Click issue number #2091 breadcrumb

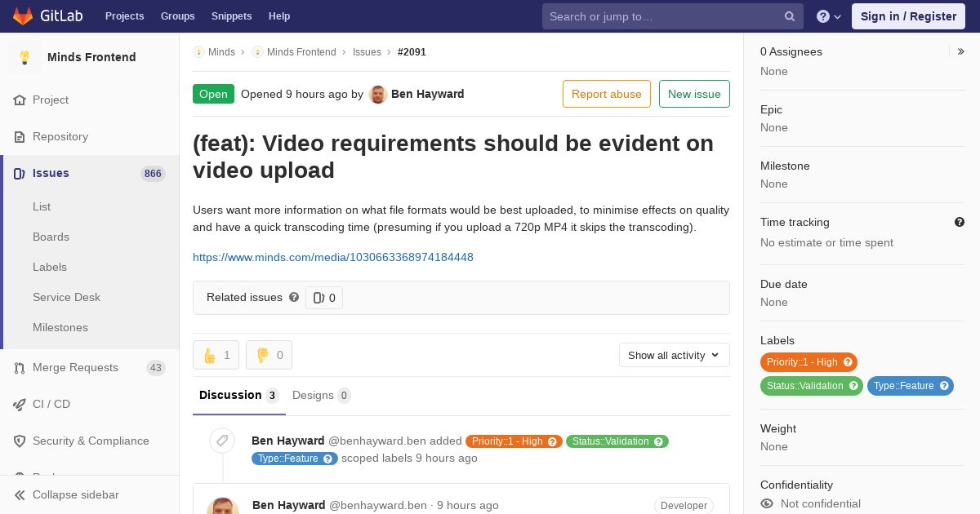coord(412,51)
